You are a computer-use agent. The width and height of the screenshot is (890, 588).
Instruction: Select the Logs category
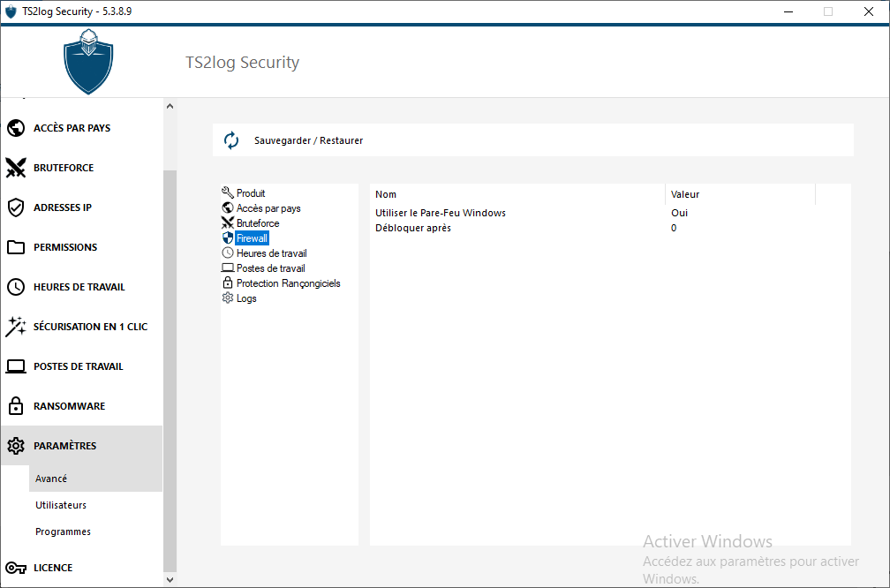246,298
